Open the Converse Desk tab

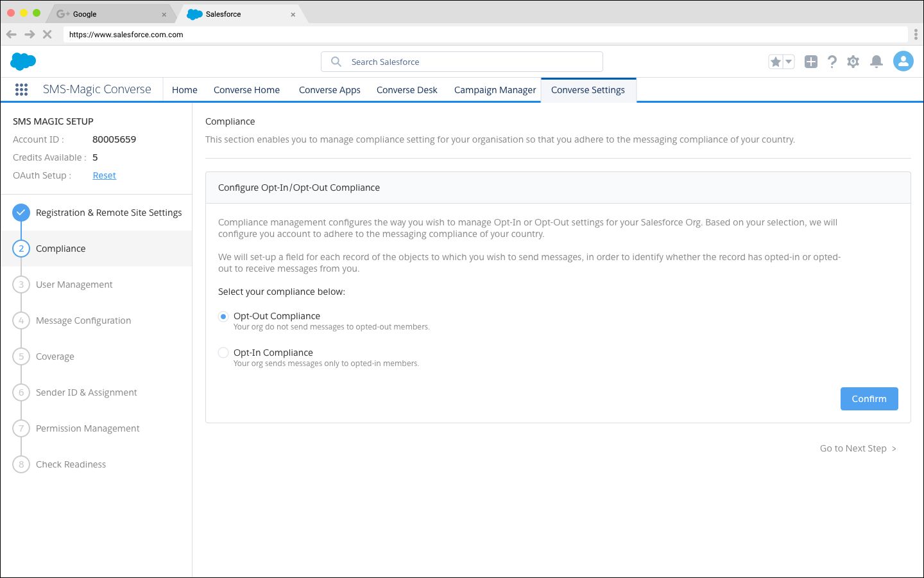click(x=407, y=90)
